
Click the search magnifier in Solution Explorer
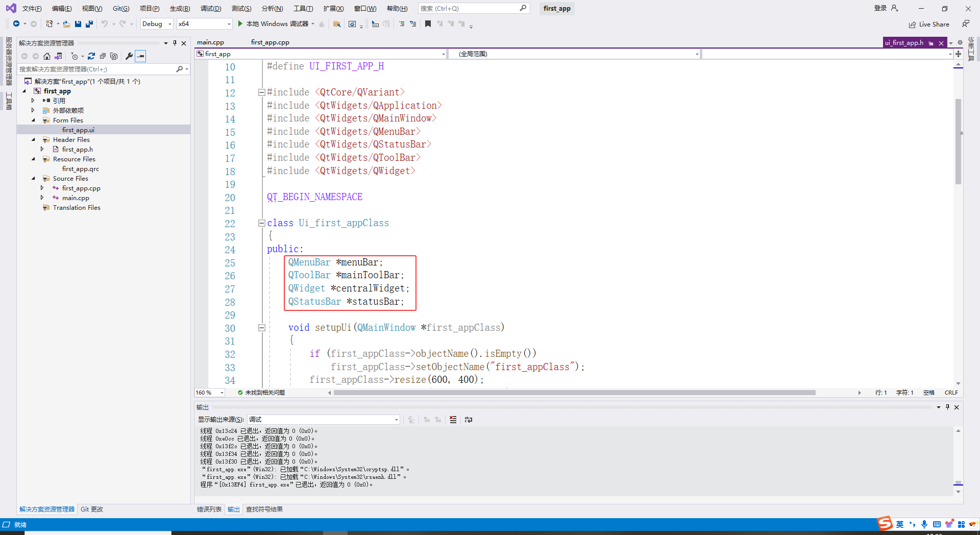click(179, 69)
